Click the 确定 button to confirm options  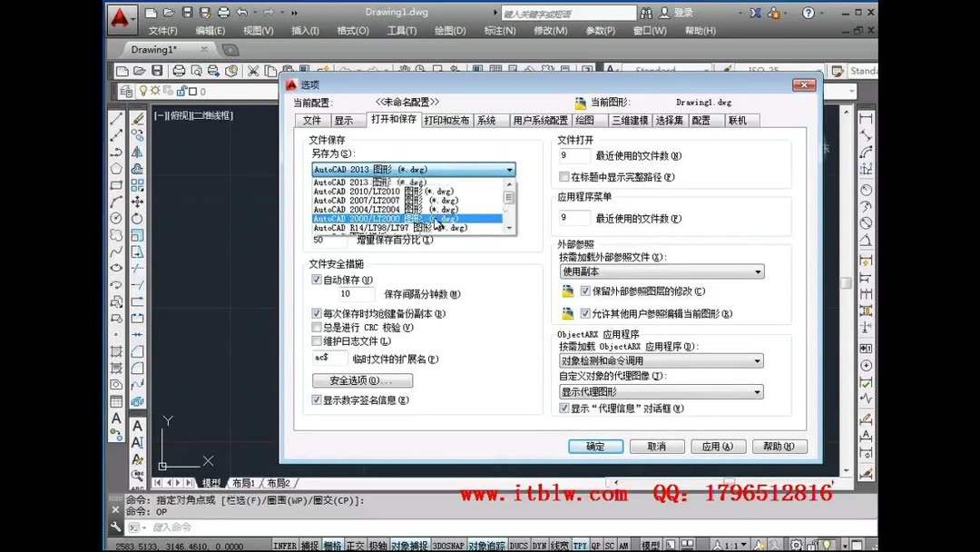point(595,446)
